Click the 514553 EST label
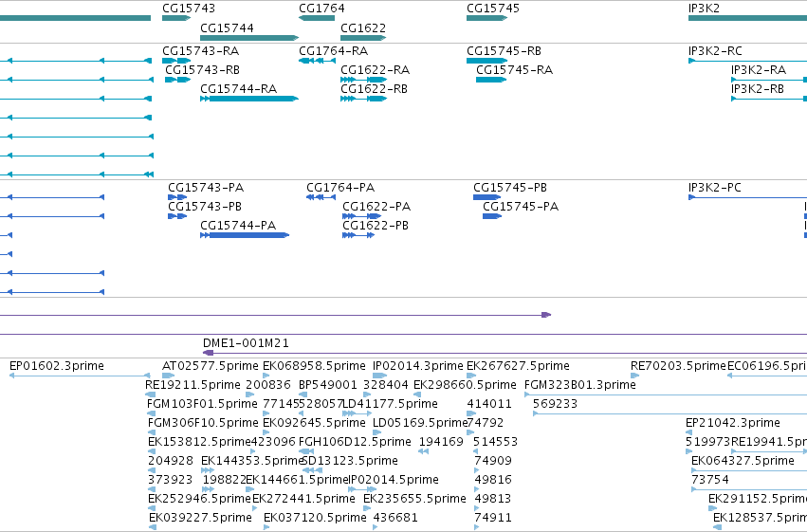 (496, 442)
